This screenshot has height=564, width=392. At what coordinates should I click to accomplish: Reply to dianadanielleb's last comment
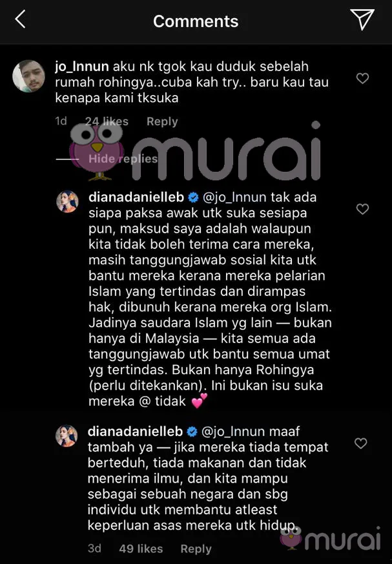[x=196, y=548]
